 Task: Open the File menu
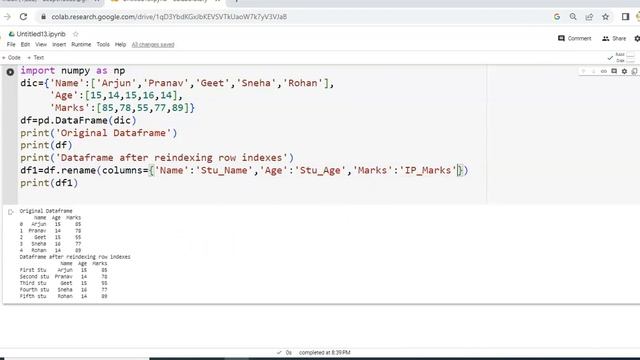[11, 44]
